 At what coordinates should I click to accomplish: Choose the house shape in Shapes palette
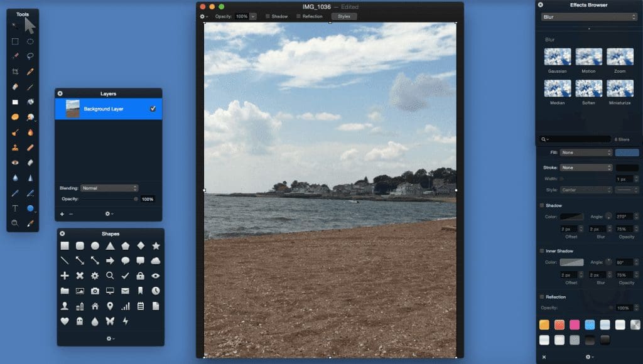point(95,306)
